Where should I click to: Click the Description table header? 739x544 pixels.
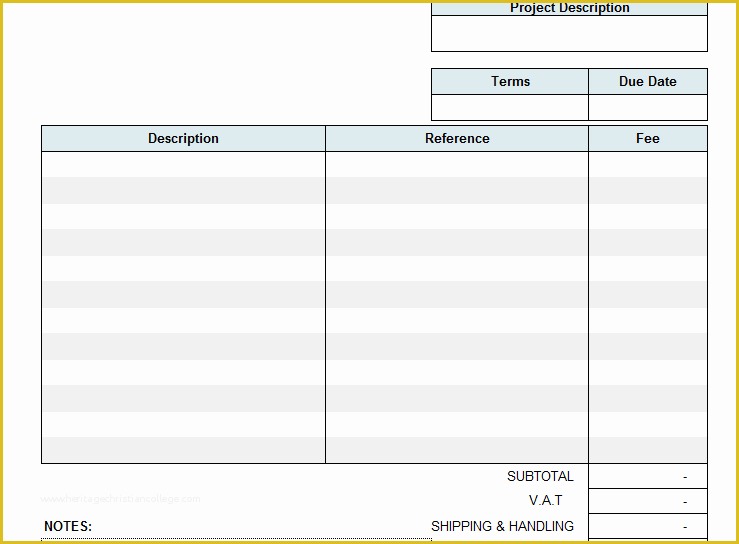click(183, 139)
